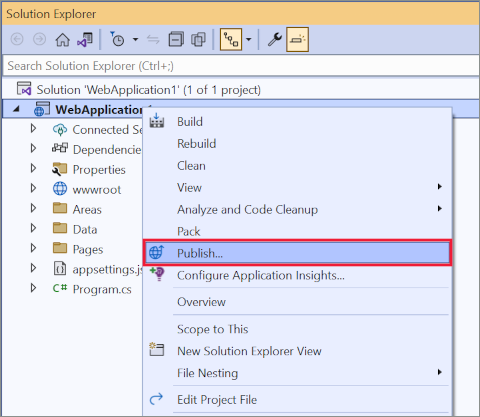Select the wwwroot tree label
The height and width of the screenshot is (417, 480).
(x=97, y=190)
